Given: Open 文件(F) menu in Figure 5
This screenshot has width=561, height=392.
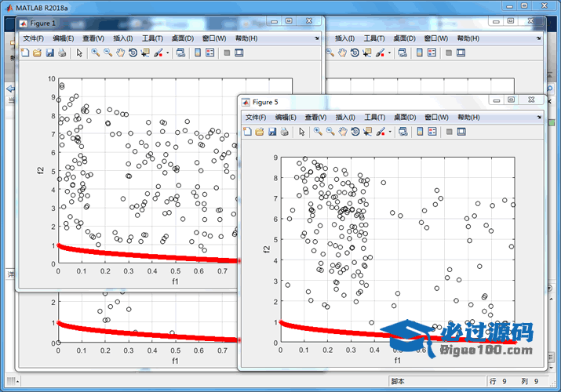Looking at the screenshot, I should pos(256,117).
